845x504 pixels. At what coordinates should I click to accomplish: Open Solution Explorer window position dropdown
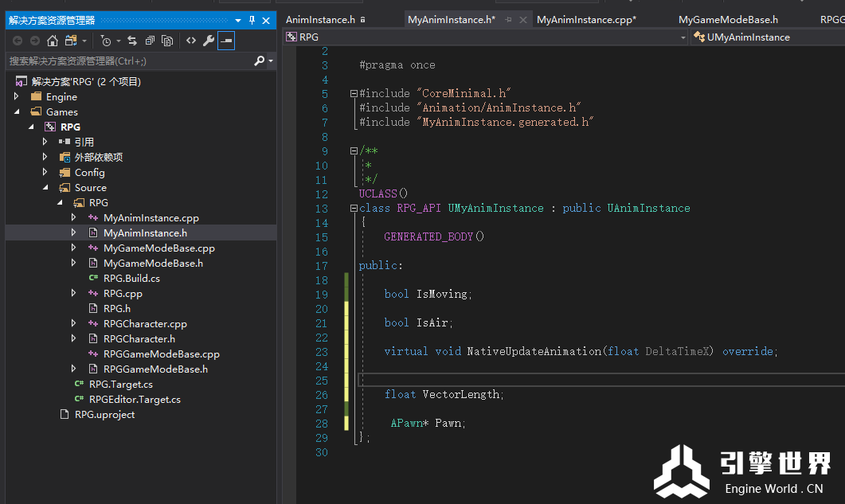click(x=237, y=21)
